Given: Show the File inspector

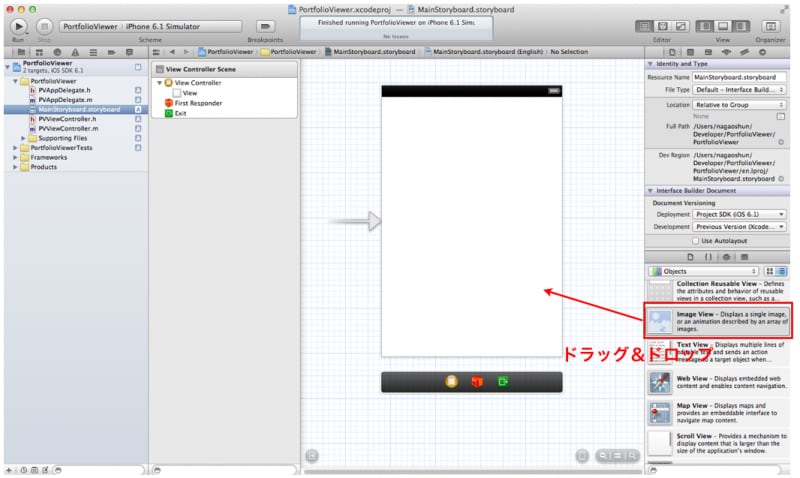Looking at the screenshot, I should click(672, 52).
